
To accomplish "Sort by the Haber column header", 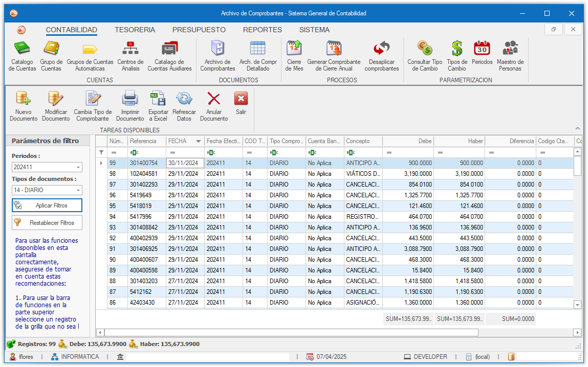I will [x=459, y=141].
